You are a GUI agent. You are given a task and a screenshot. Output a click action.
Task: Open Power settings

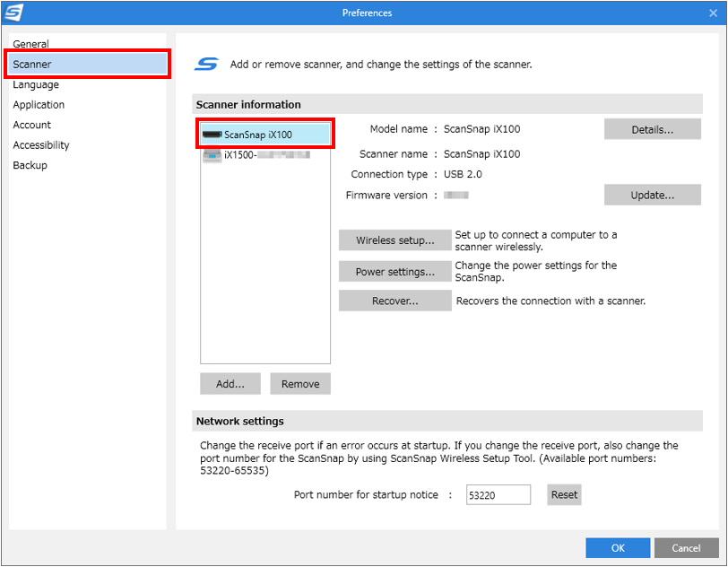click(395, 272)
